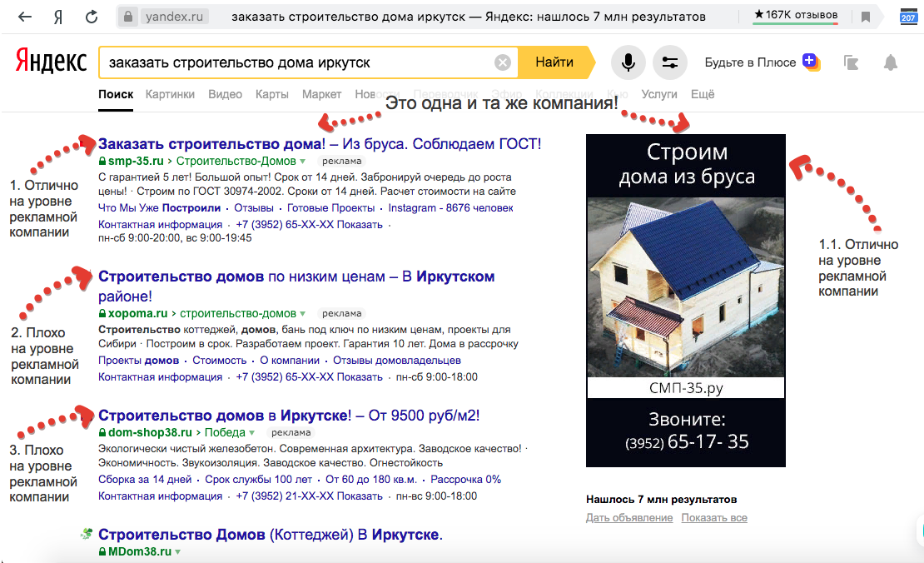Click the dom-shop38.ru green URL
Image resolution: width=924 pixels, height=563 pixels.
(x=150, y=433)
